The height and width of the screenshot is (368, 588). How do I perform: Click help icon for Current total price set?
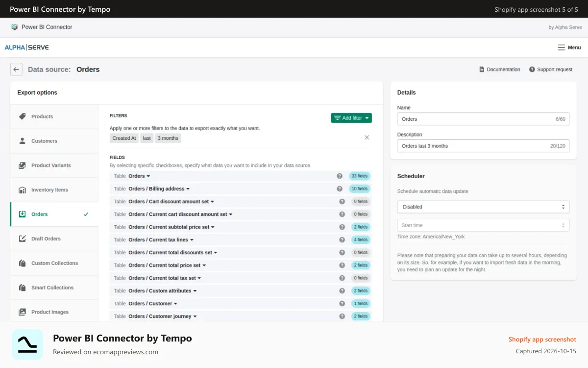342,265
